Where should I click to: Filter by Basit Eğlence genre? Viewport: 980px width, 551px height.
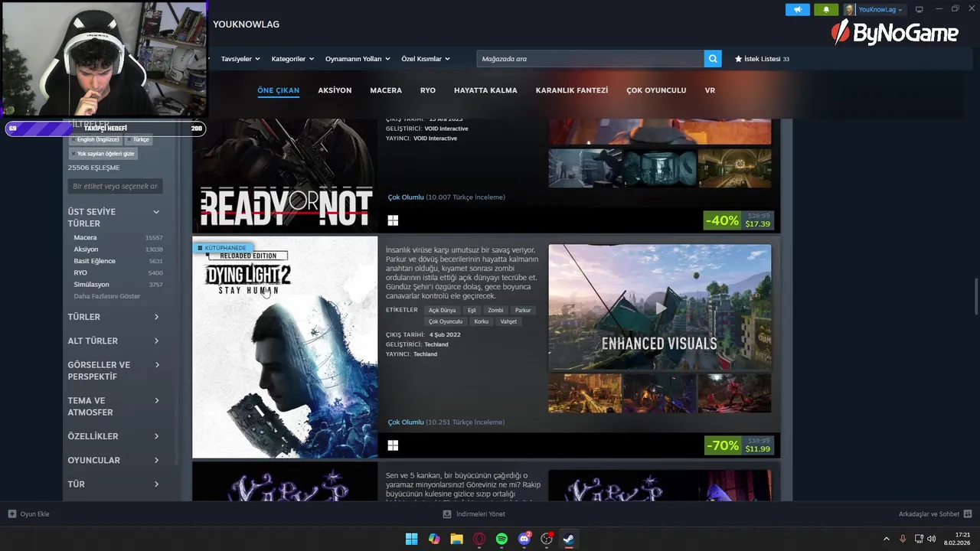[x=118, y=261]
